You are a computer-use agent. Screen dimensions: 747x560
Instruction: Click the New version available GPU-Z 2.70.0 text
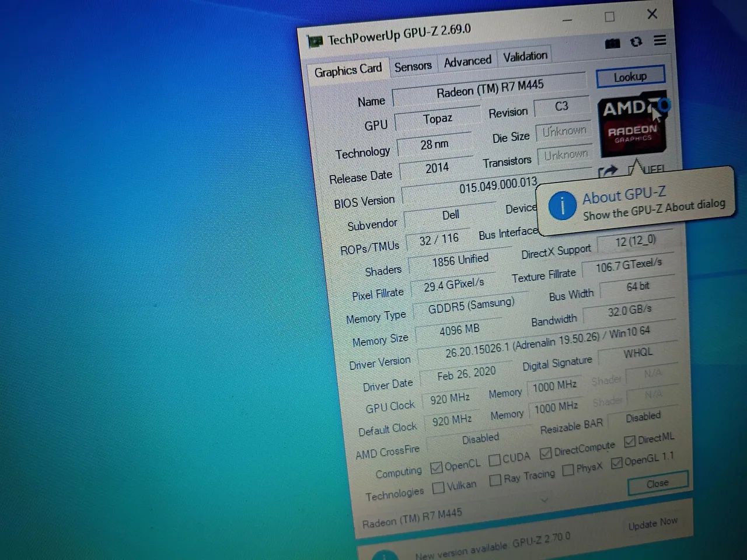point(493,545)
